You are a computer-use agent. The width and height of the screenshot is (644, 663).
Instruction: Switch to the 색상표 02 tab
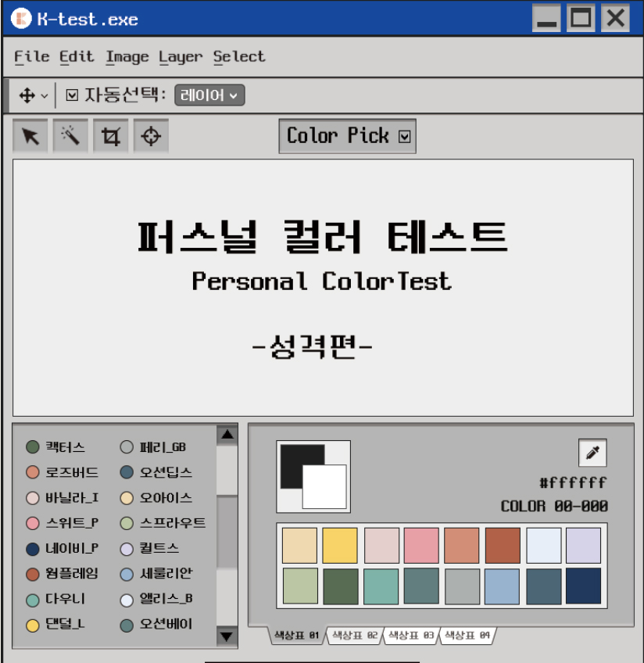(x=355, y=635)
